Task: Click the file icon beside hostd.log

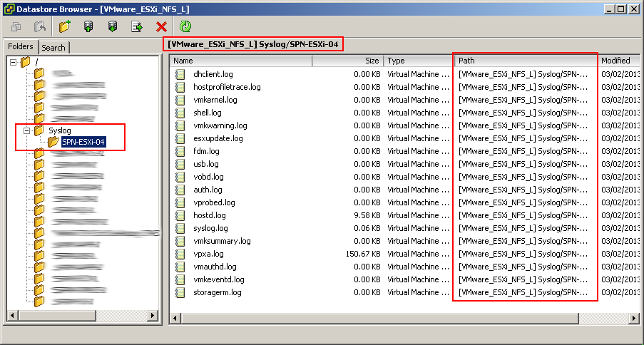Action: [x=180, y=215]
